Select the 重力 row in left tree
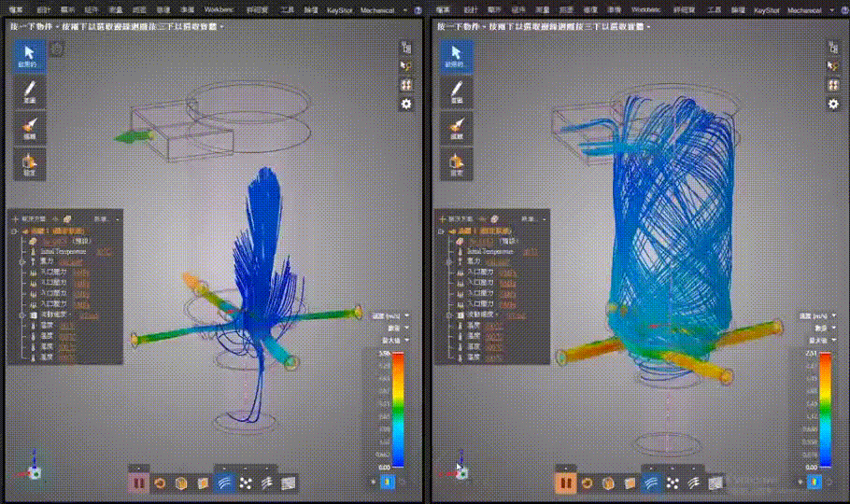850x504 pixels. pyautogui.click(x=57, y=261)
